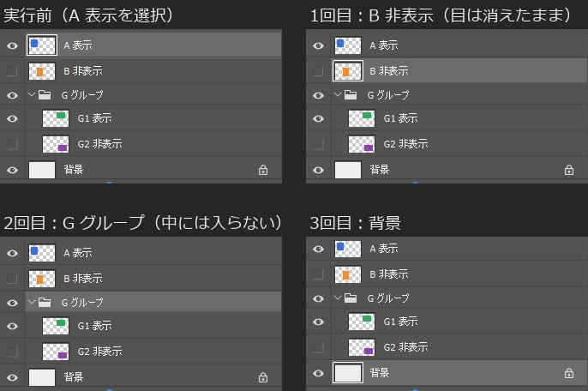Image resolution: width=588 pixels, height=391 pixels.
Task: Click the name G グループ in 2回目 panel
Action: coord(82,303)
